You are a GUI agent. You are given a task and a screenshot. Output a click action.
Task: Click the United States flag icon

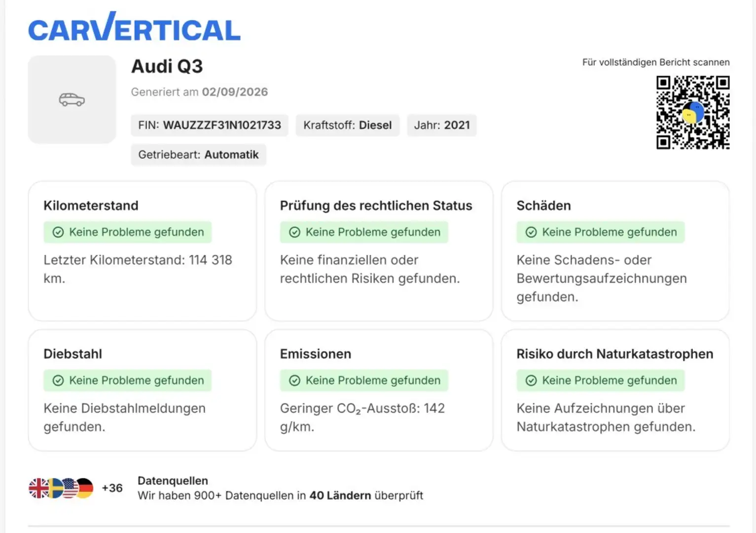[70, 488]
